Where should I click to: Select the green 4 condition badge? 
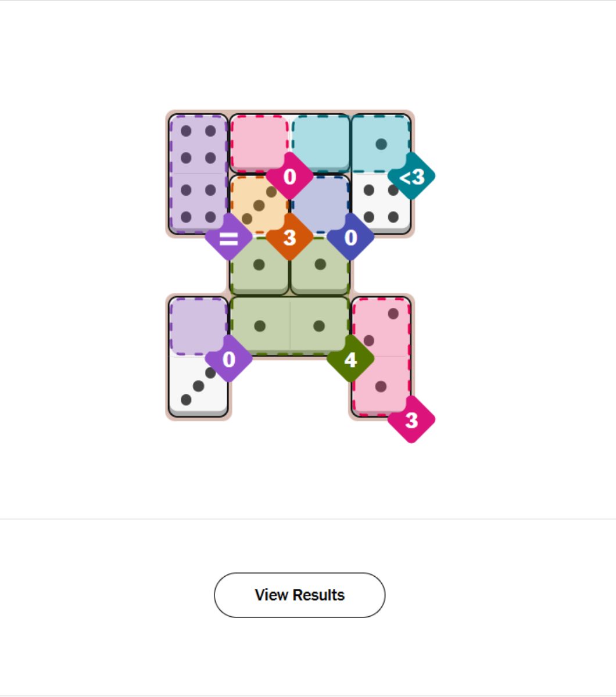coord(350,360)
